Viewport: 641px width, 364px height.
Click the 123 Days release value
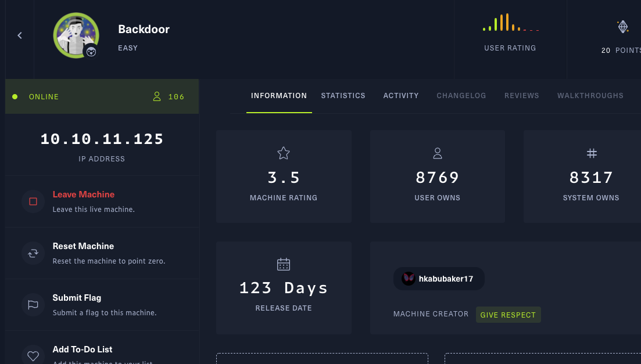click(284, 288)
